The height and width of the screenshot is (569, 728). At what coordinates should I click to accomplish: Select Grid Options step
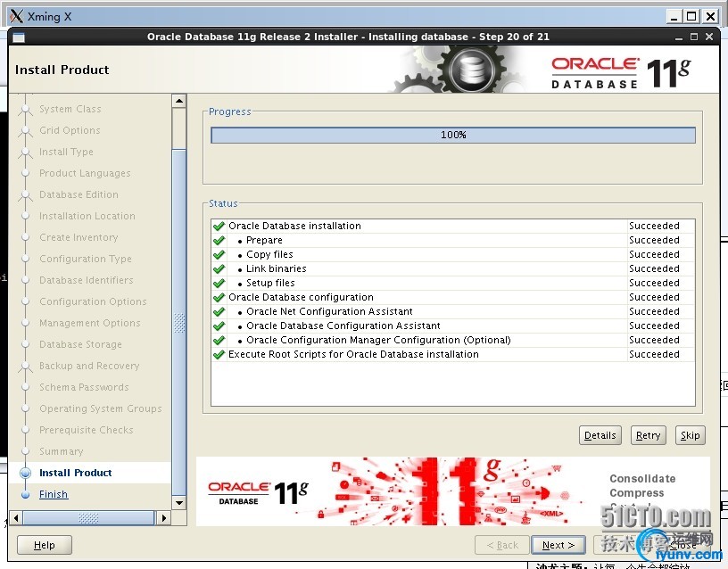[x=70, y=130]
